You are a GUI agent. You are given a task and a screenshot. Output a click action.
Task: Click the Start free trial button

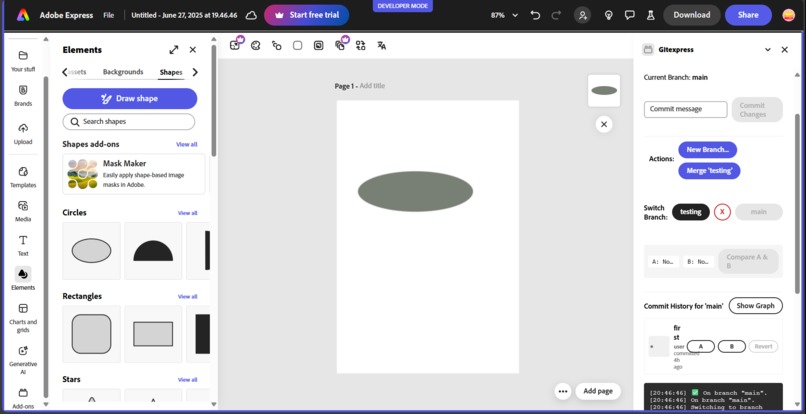point(307,15)
